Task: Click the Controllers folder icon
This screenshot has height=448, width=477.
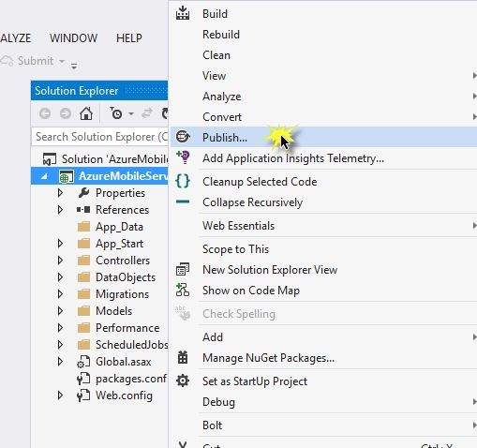Action: coord(83,261)
